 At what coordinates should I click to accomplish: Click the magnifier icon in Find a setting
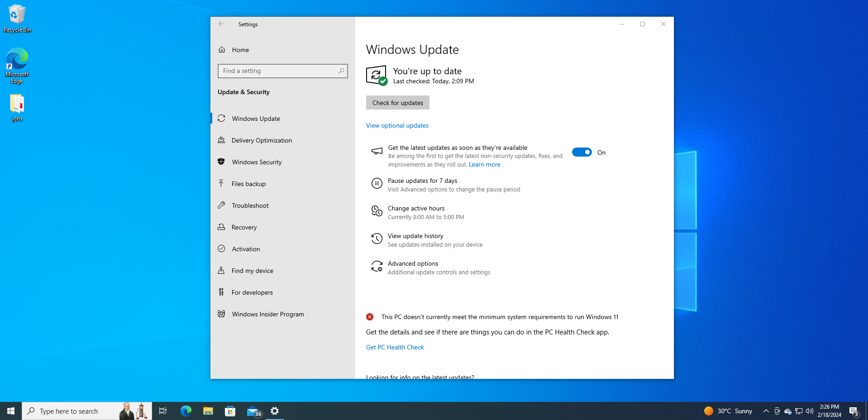point(341,71)
